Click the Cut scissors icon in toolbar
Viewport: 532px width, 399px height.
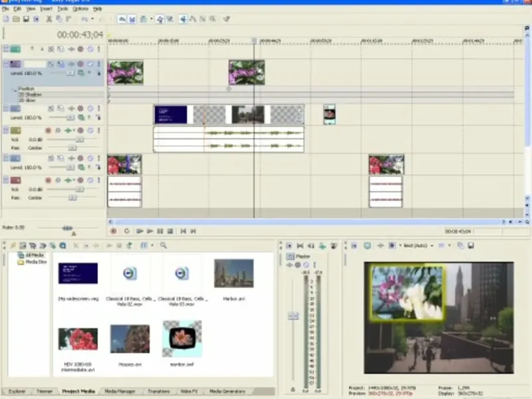[49, 19]
